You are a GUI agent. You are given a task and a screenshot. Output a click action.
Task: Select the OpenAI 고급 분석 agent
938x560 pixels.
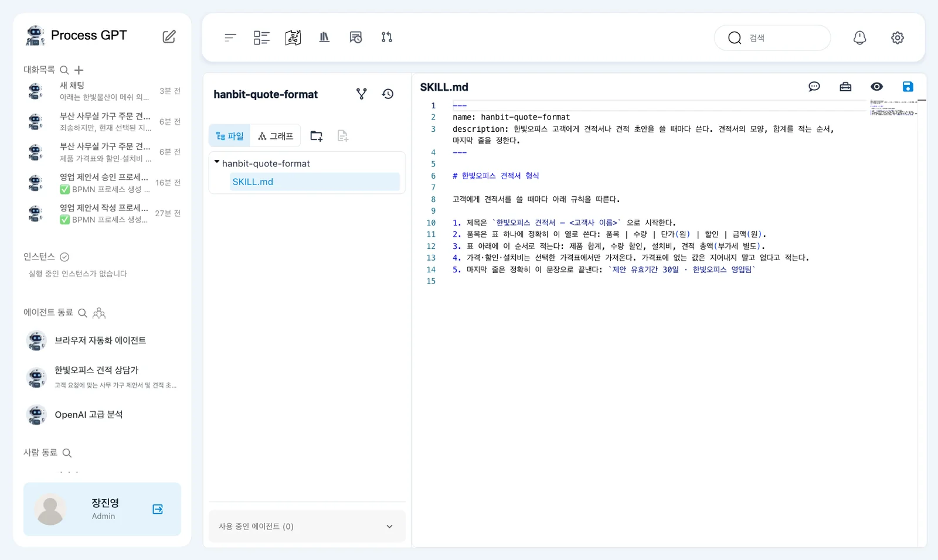(102, 415)
